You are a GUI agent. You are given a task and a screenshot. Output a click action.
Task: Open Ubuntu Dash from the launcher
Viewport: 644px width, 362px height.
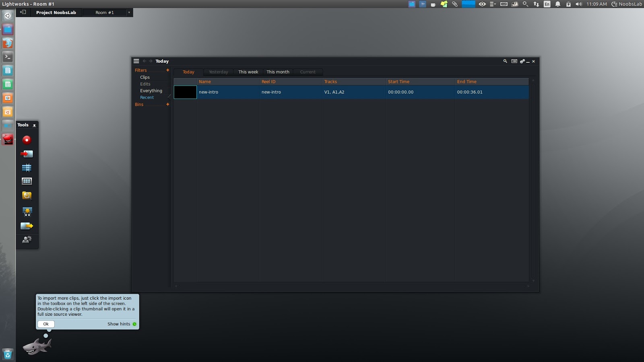pyautogui.click(x=8, y=16)
